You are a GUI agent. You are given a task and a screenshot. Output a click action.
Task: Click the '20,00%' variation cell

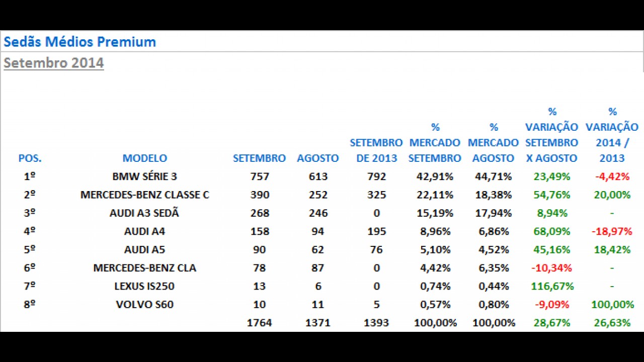click(x=612, y=195)
